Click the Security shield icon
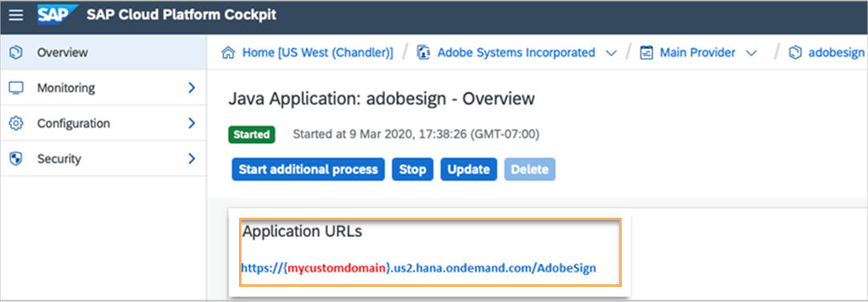 pyautogui.click(x=16, y=158)
